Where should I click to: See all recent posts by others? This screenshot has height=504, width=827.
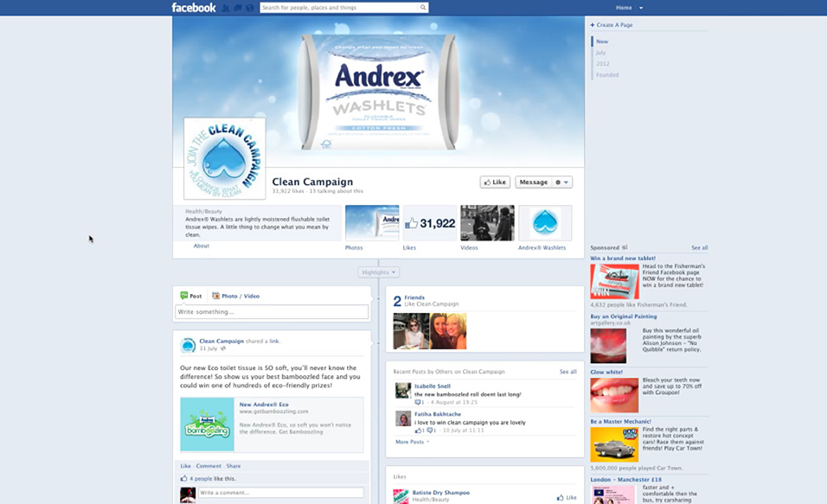pos(568,372)
